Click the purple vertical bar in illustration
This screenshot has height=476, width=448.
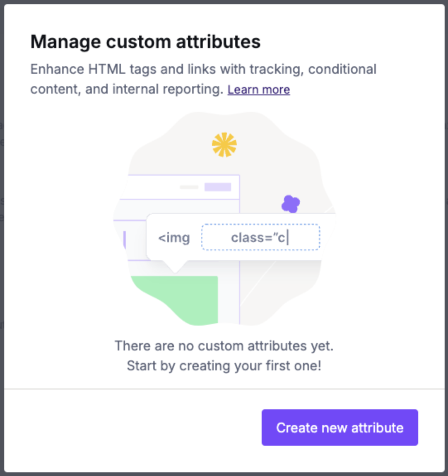tap(125, 240)
